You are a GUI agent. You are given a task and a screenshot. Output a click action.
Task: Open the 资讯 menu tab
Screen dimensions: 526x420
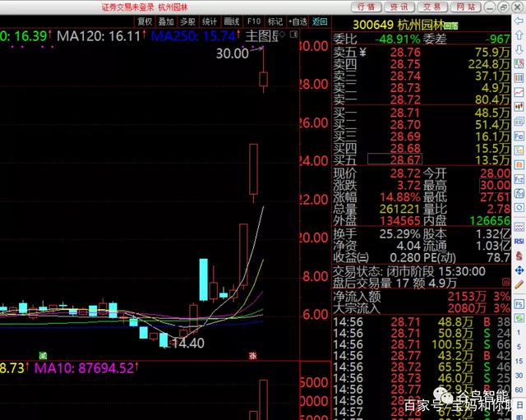pos(399,7)
